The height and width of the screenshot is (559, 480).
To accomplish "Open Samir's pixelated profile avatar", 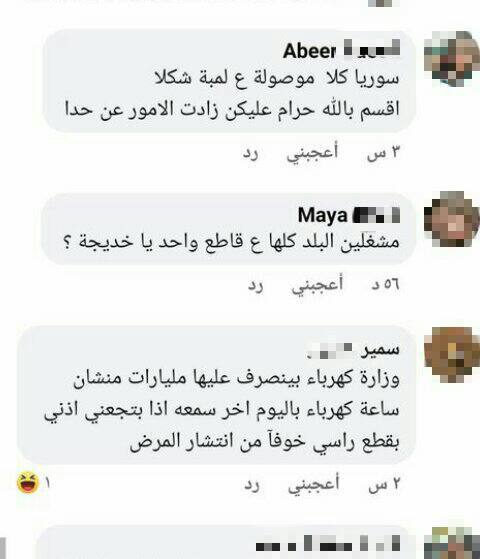I will (x=451, y=355).
